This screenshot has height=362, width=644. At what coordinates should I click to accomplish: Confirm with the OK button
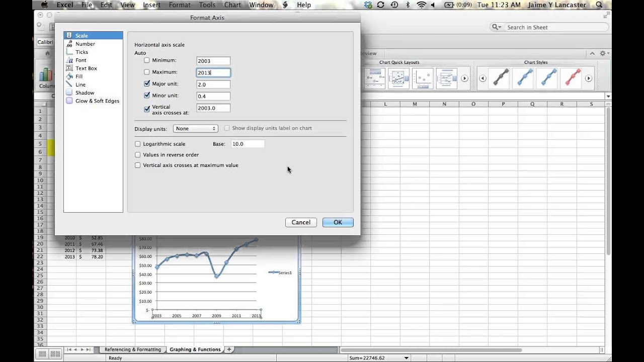(x=338, y=222)
